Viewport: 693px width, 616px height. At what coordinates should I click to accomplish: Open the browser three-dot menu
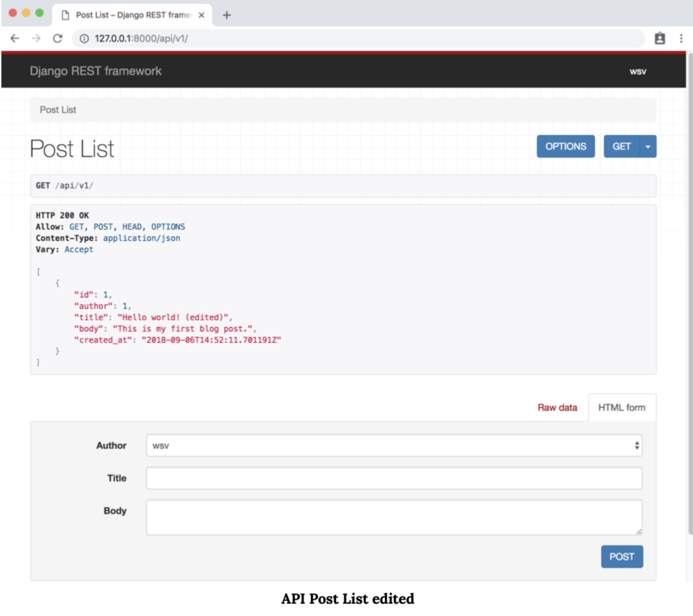[681, 38]
